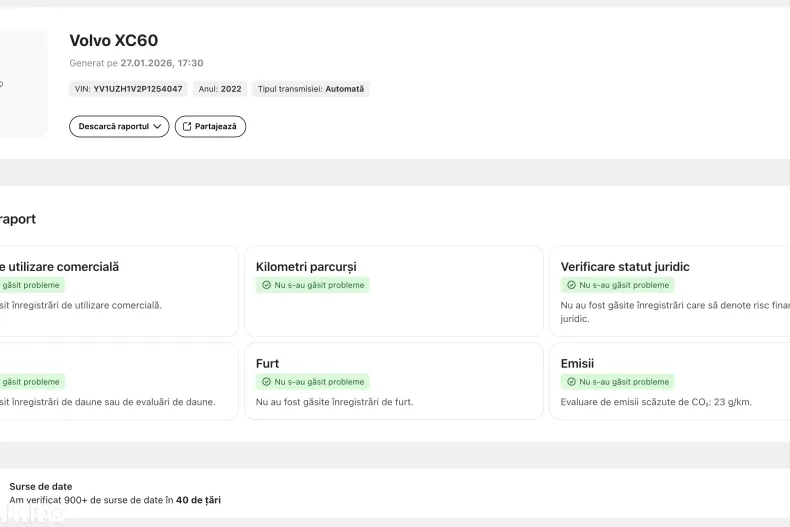The width and height of the screenshot is (790, 527).
Task: Click the vehicle thumbnail beside the title
Action: click(20, 83)
